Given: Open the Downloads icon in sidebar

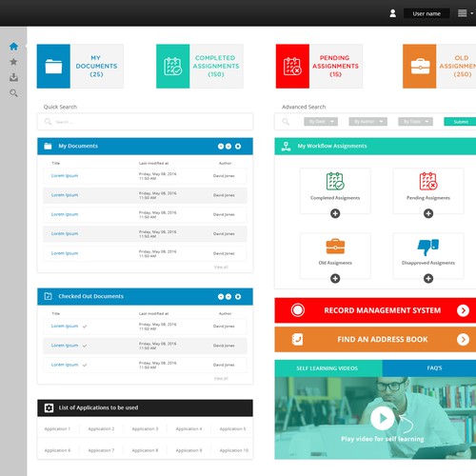Looking at the screenshot, I should pyautogui.click(x=13, y=77).
